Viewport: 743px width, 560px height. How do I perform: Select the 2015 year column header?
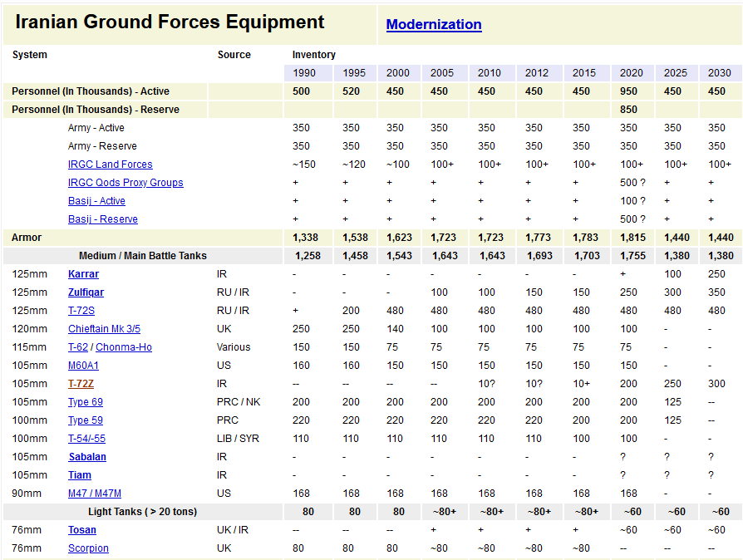click(x=587, y=73)
